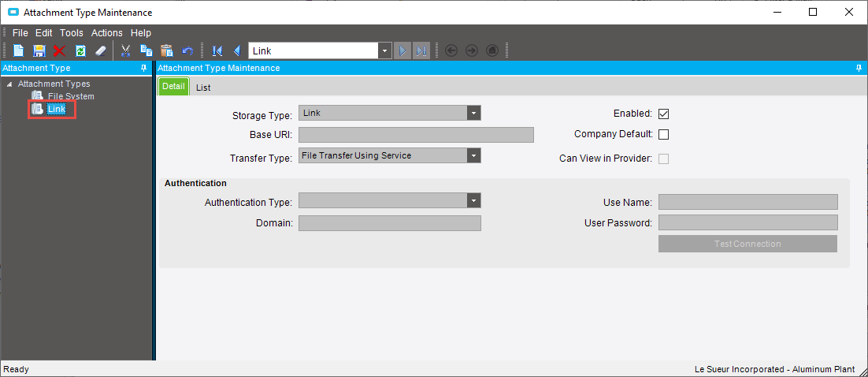Click the Domain input field
868x377 pixels.
(390, 223)
